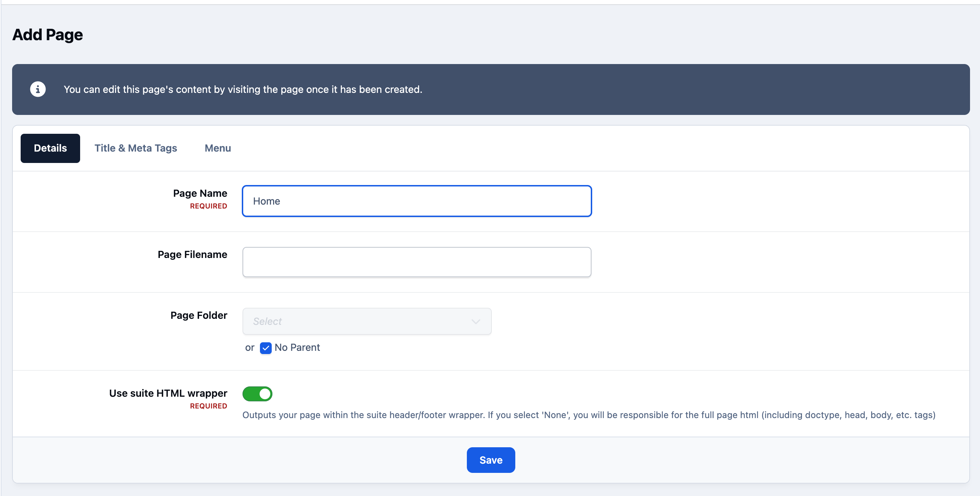Image resolution: width=980 pixels, height=496 pixels.
Task: Click the "Add Page" heading
Action: [48, 35]
